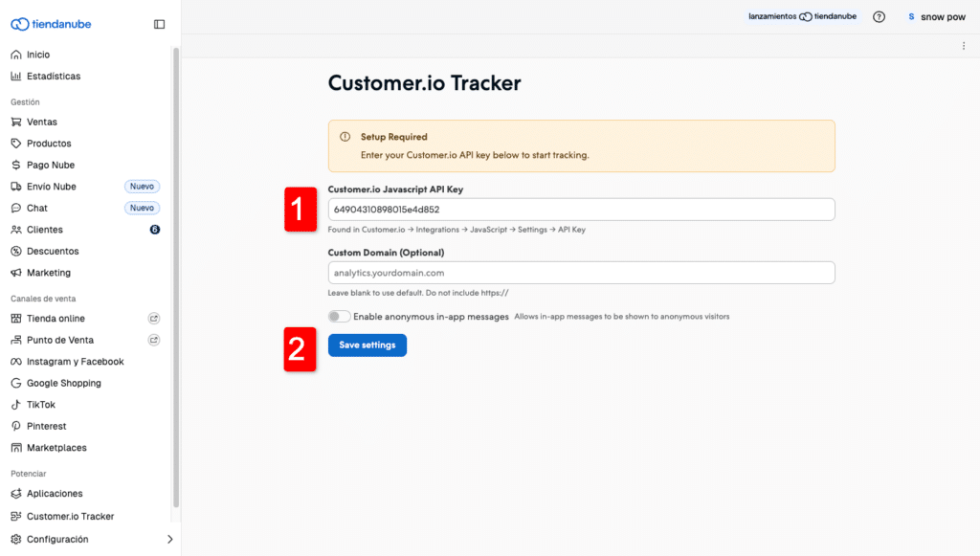Click the Clientes notification count badge
The height and width of the screenshot is (556, 980).
point(155,230)
